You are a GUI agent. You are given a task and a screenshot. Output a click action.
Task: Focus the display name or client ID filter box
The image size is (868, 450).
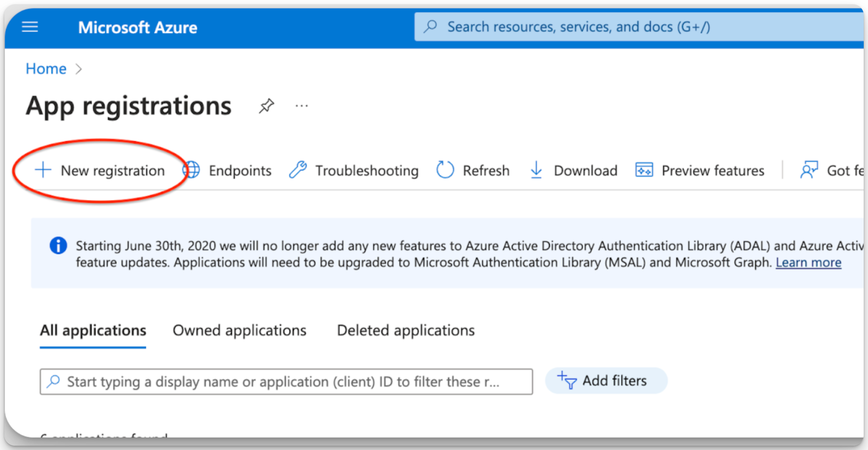pos(286,382)
